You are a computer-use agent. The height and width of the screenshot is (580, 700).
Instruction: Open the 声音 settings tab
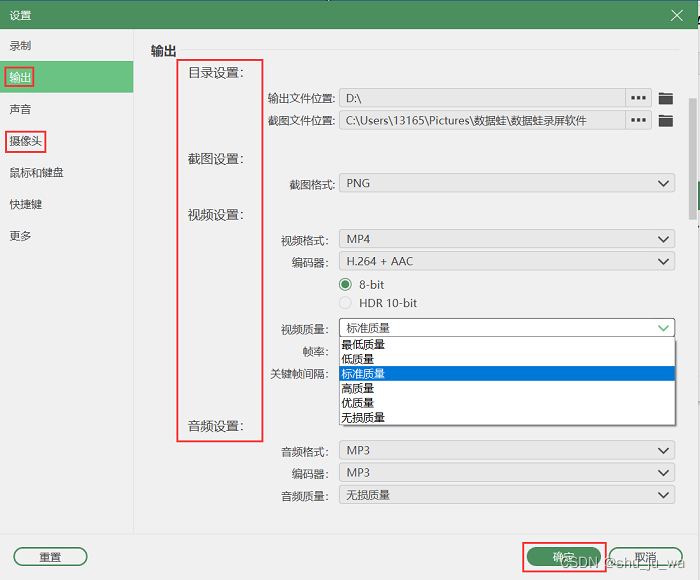pyautogui.click(x=67, y=109)
